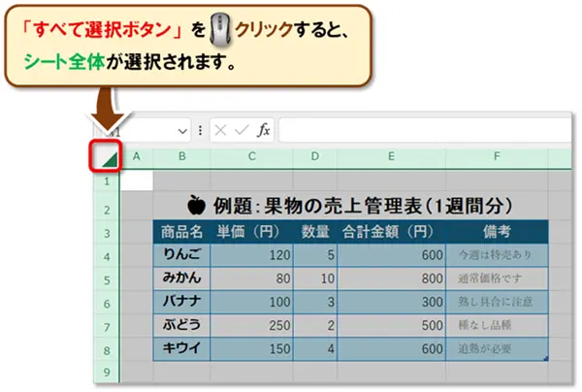Select row 3 header
Screen dimensions: 582x392
click(x=107, y=233)
